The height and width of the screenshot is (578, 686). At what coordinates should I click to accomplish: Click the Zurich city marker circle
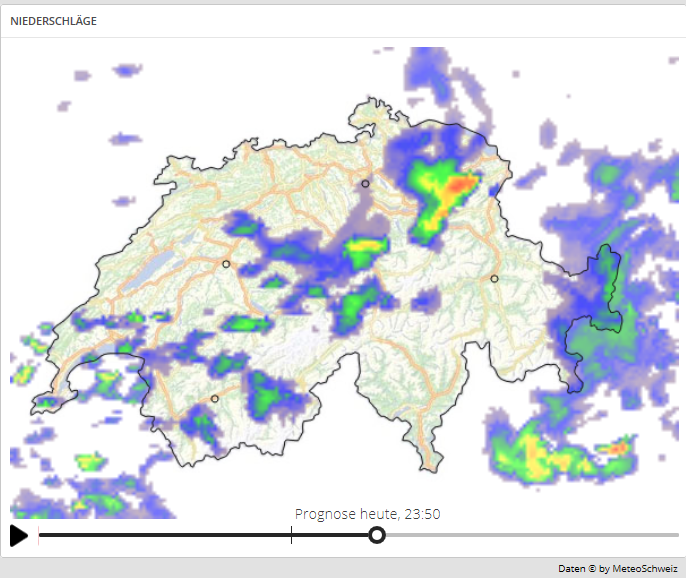click(365, 184)
